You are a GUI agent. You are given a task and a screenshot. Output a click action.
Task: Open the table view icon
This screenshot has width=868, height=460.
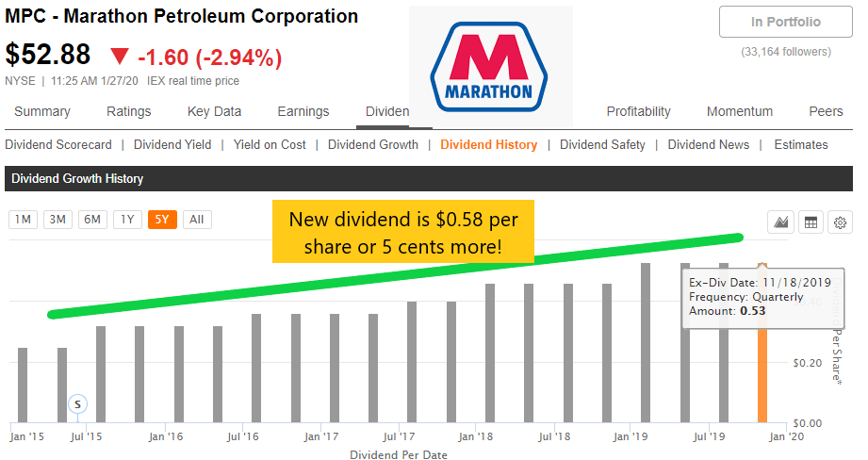click(810, 222)
